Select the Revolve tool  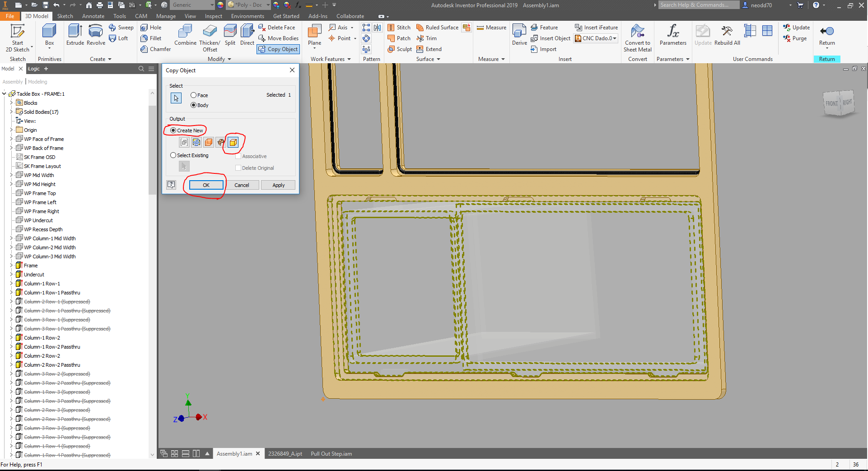point(96,35)
